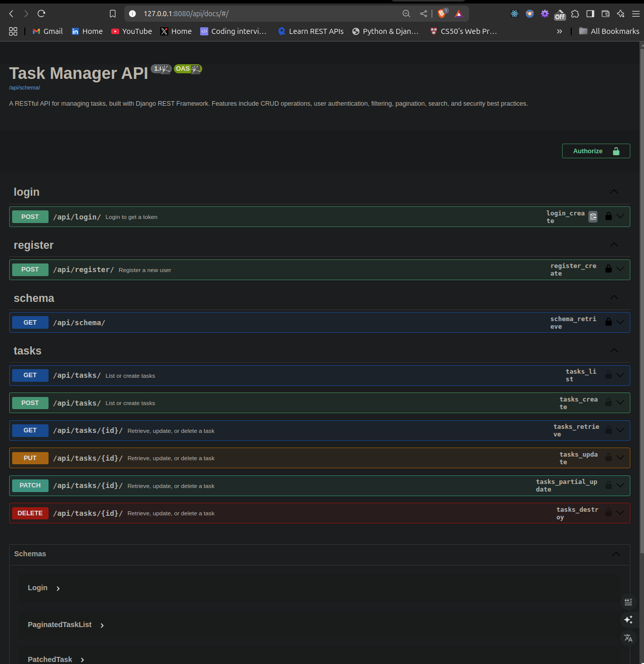Click the PATCH badge for /api/tasks/{id}/
This screenshot has height=664, width=644.
click(30, 485)
